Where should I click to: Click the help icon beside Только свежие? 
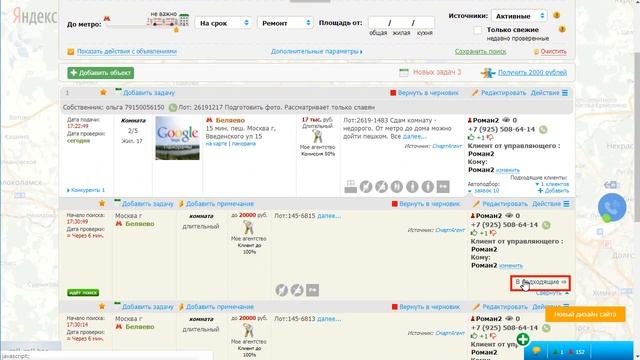[x=562, y=29]
